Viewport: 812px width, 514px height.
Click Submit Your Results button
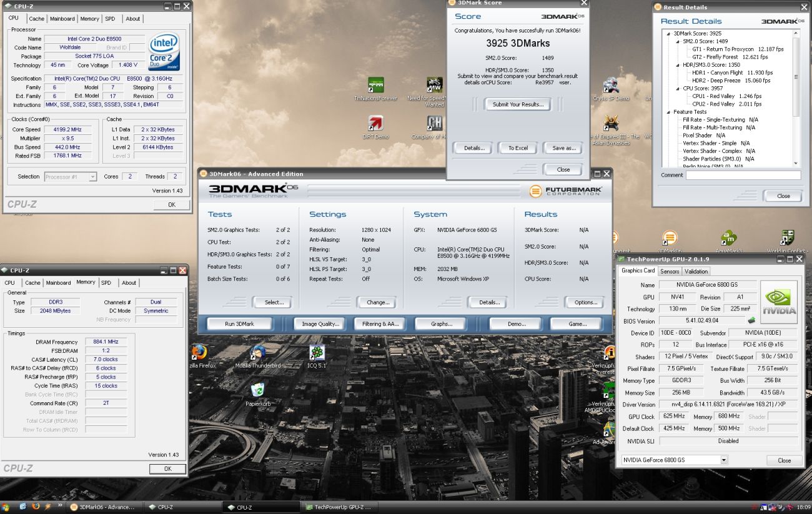[x=518, y=104]
